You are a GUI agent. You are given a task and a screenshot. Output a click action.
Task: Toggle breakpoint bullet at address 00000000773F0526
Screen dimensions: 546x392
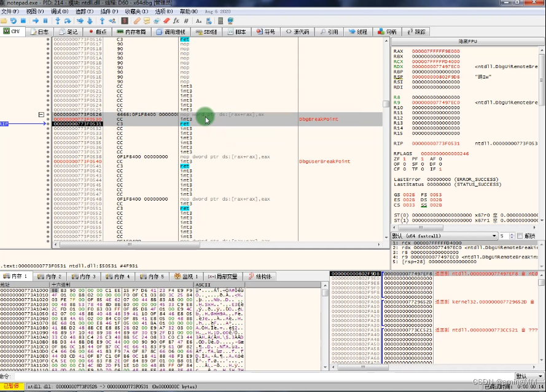point(48,115)
